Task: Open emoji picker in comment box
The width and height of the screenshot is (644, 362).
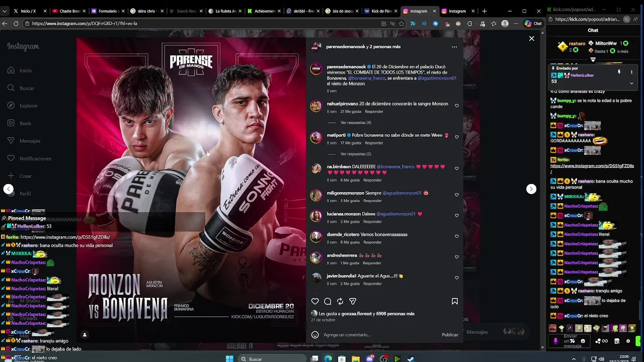Action: pyautogui.click(x=315, y=334)
